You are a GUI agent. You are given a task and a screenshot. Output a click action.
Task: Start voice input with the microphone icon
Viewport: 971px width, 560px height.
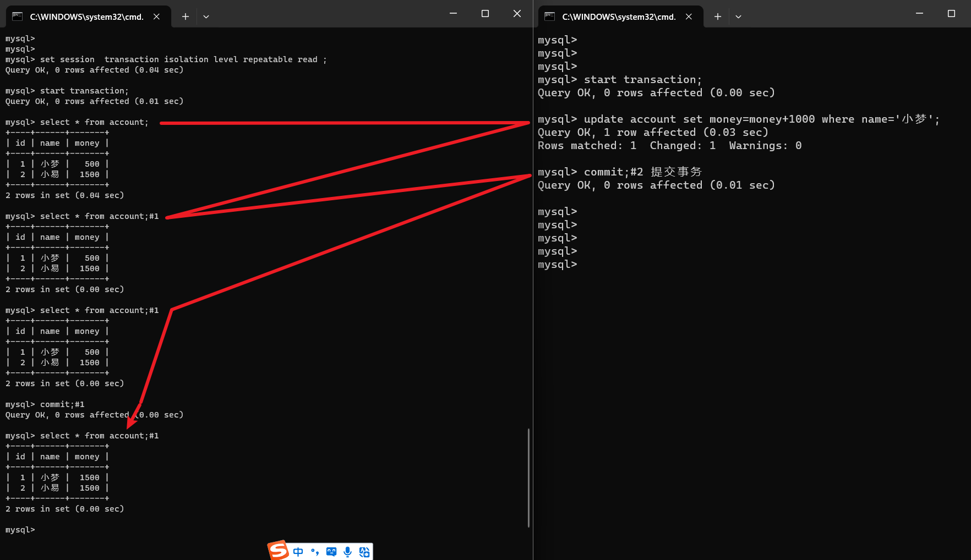coord(347,552)
